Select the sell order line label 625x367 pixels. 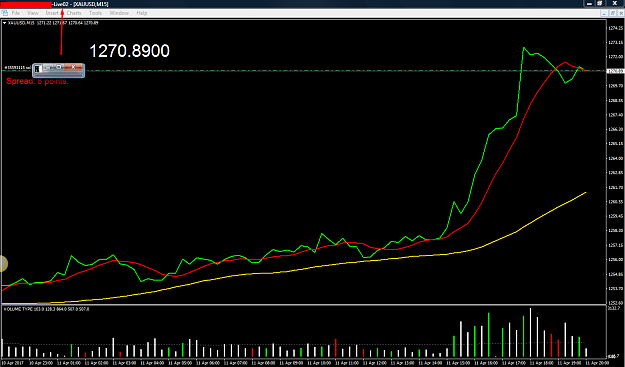click(x=17, y=68)
